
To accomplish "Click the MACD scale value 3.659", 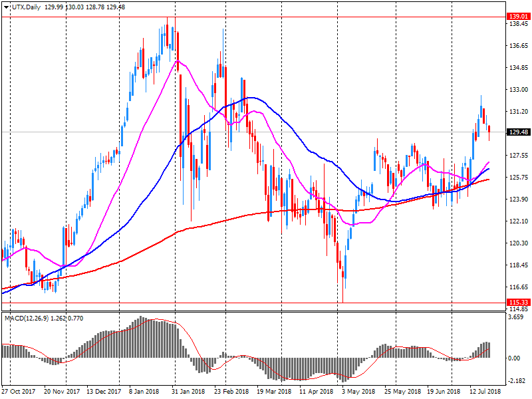I will pos(516,317).
